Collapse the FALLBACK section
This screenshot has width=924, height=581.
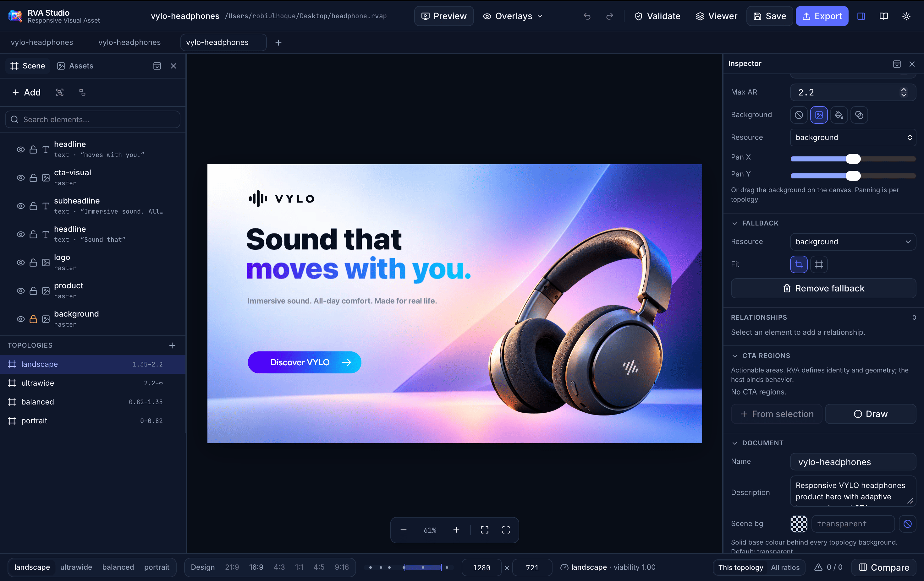[734, 223]
